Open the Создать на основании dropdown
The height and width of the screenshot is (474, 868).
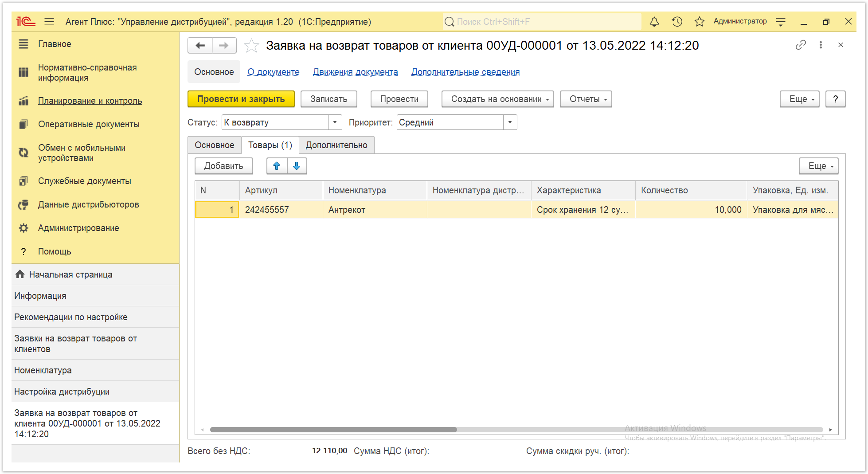pos(497,99)
